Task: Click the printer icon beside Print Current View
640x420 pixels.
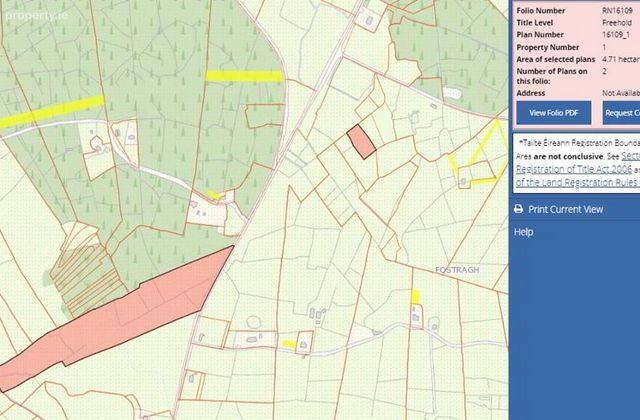Action: click(518, 209)
